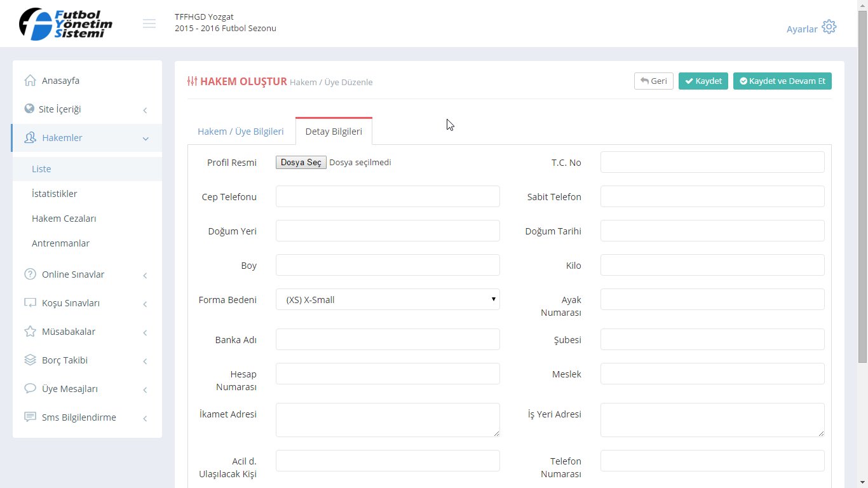Click the Online Sınavlar question mark icon
The image size is (868, 488).
tap(30, 274)
